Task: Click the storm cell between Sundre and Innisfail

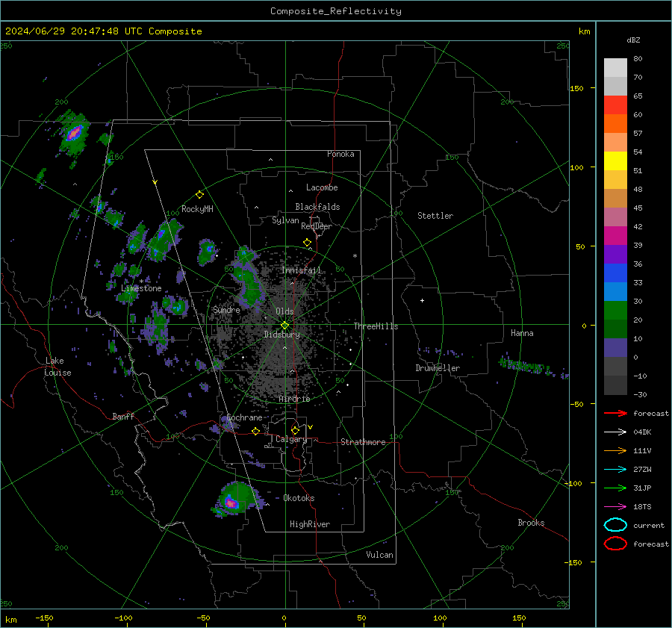Action: [247, 277]
